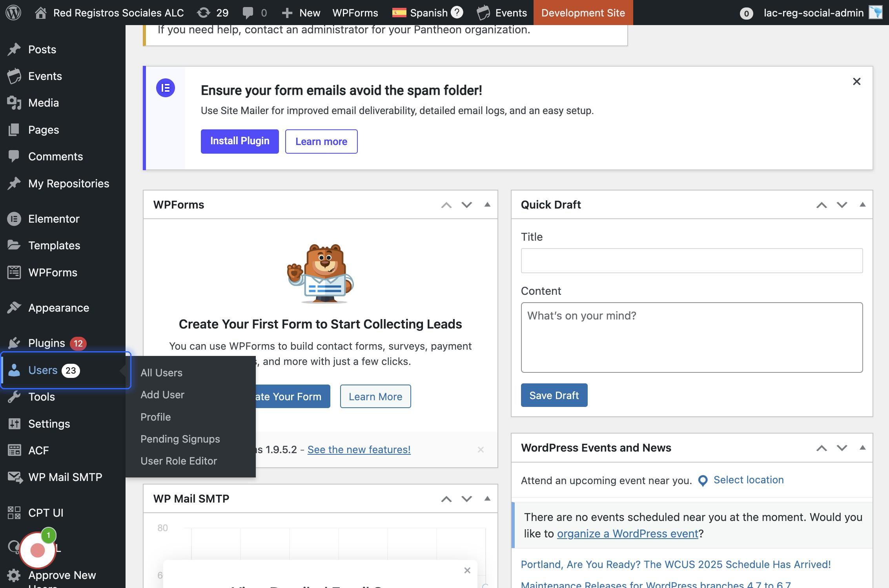Toggle the Quick Draft panel triangle

(x=862, y=205)
